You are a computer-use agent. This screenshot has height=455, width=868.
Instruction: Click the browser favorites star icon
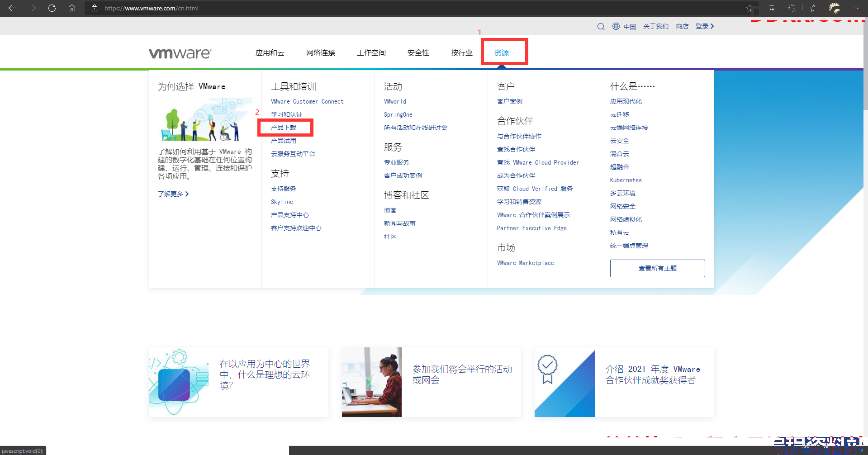coord(749,8)
